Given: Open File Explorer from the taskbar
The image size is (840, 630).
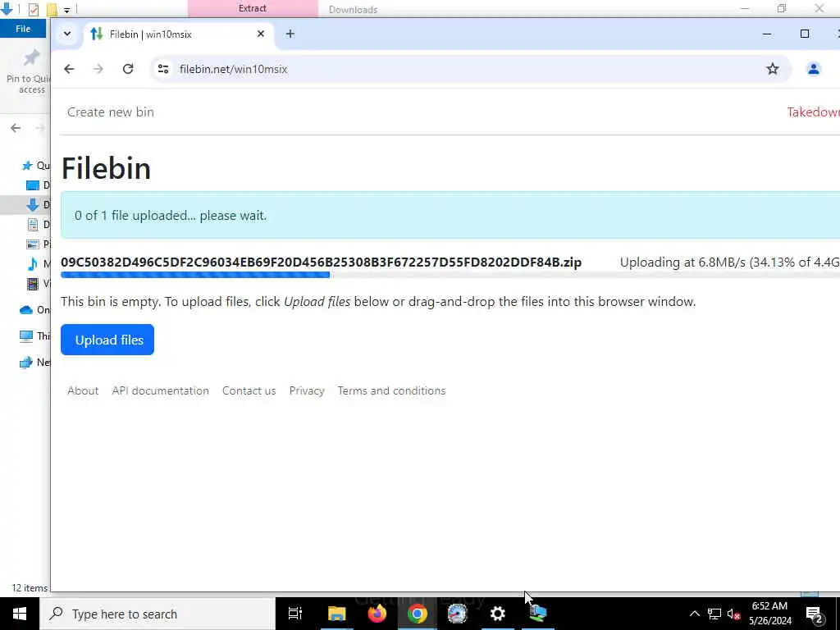Looking at the screenshot, I should coord(337,614).
